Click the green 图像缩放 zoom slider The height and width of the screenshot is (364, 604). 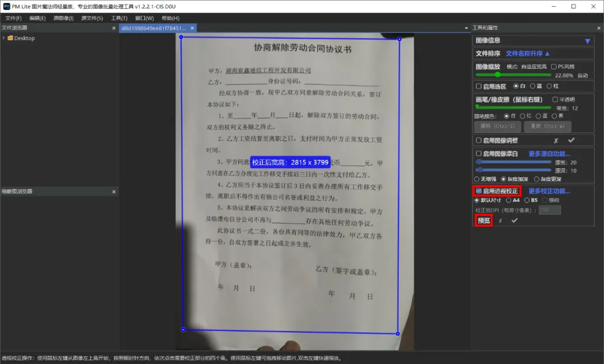pos(513,75)
